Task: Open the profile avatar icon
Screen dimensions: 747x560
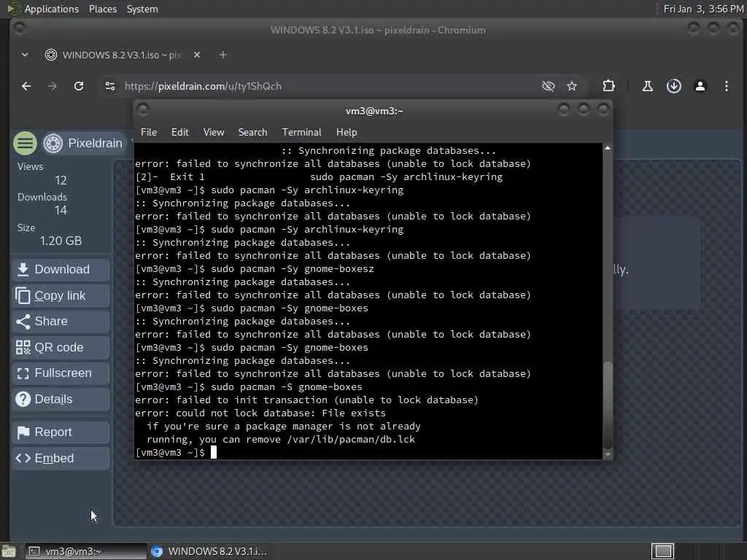Action: (700, 86)
